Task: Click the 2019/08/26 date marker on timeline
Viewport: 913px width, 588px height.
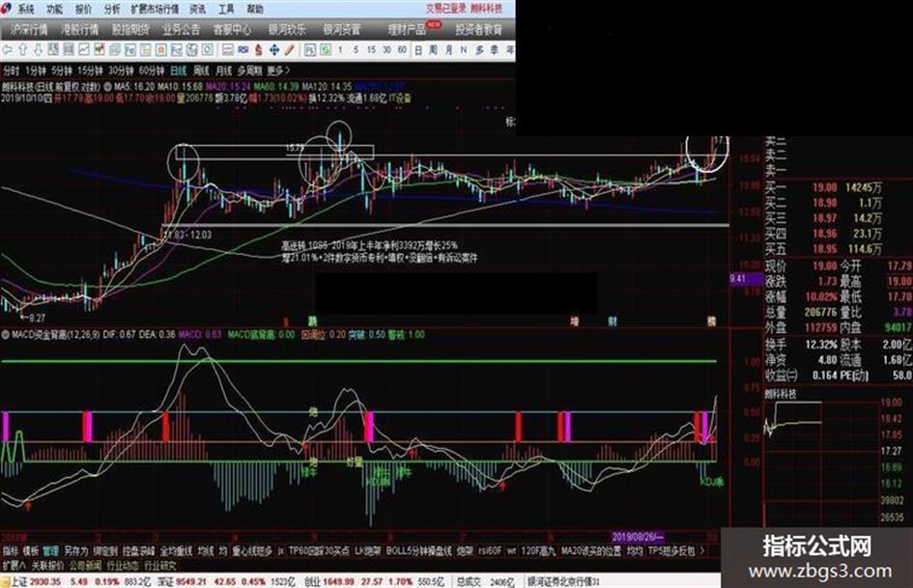Action: pyautogui.click(x=639, y=536)
